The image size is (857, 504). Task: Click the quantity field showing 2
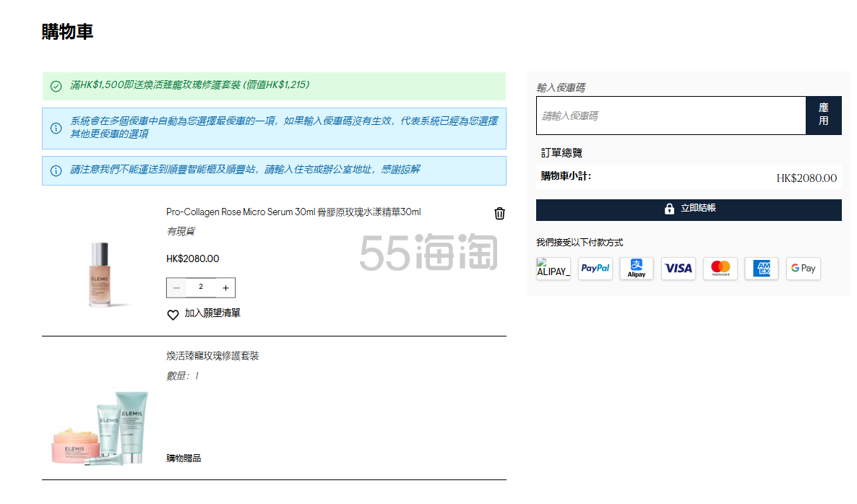click(201, 287)
